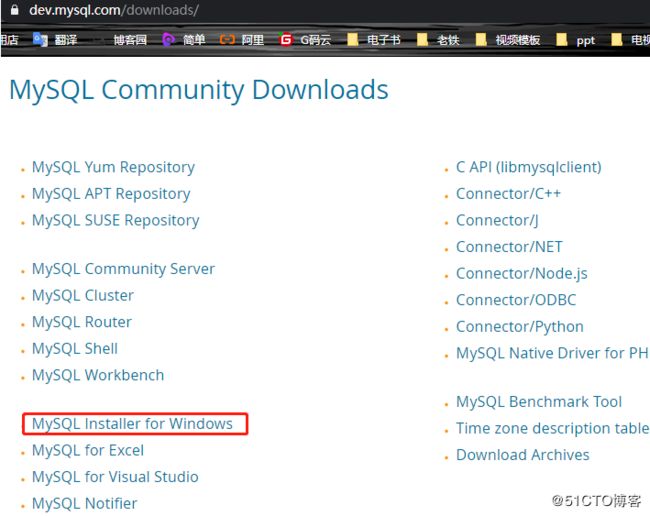Open Time zone description tables link

point(553,428)
